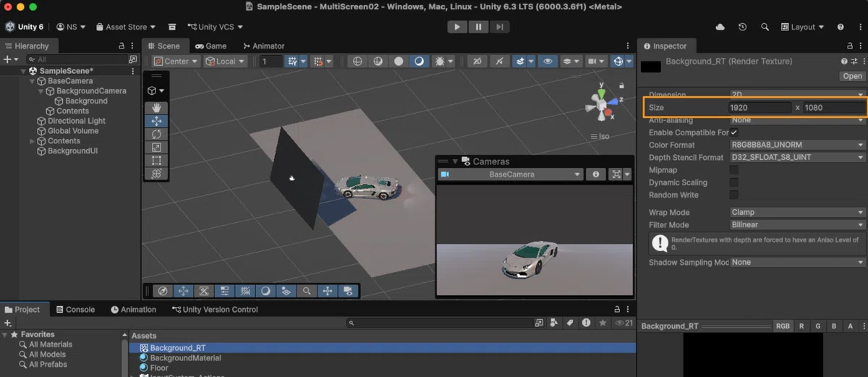Click search-by-label tag icon in Project panel
The width and height of the screenshot is (868, 377).
[x=569, y=323]
